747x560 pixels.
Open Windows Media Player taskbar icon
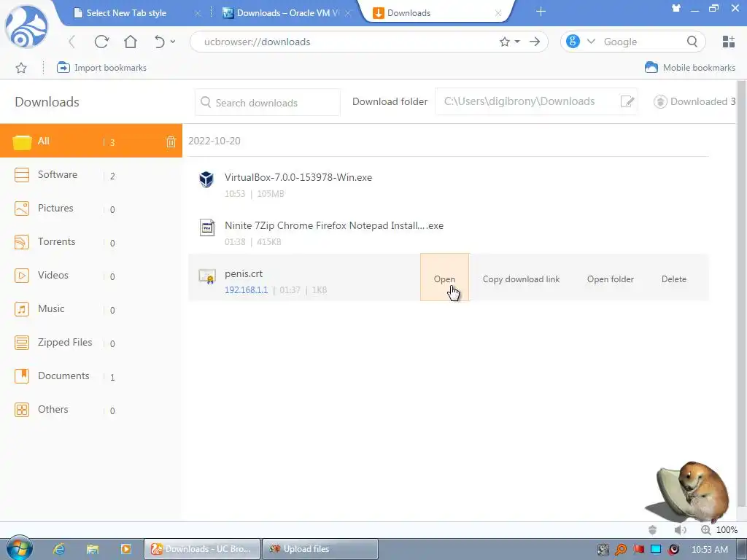click(125, 549)
